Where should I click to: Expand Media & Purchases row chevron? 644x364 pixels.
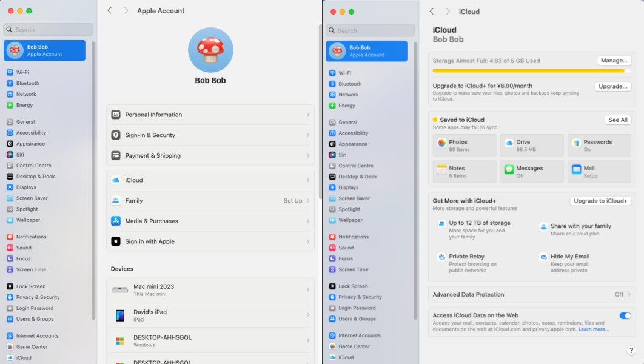point(308,221)
